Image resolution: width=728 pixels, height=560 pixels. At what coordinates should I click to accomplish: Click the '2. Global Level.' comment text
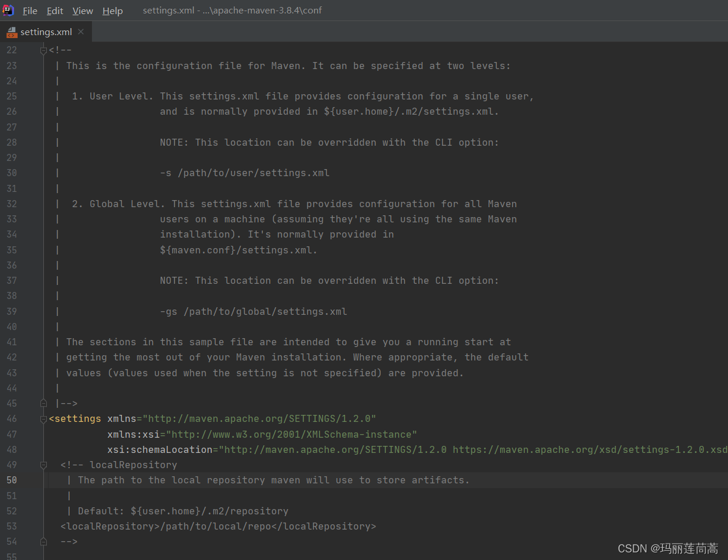point(118,204)
